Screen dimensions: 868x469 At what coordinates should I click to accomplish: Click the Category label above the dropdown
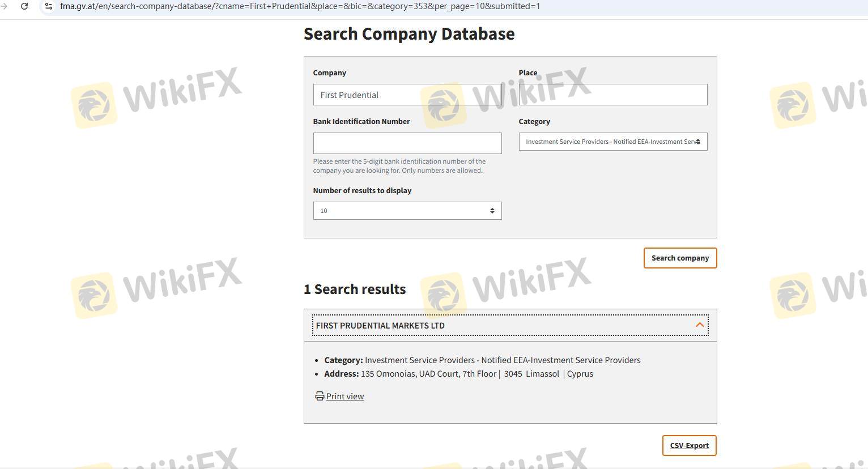pyautogui.click(x=534, y=121)
